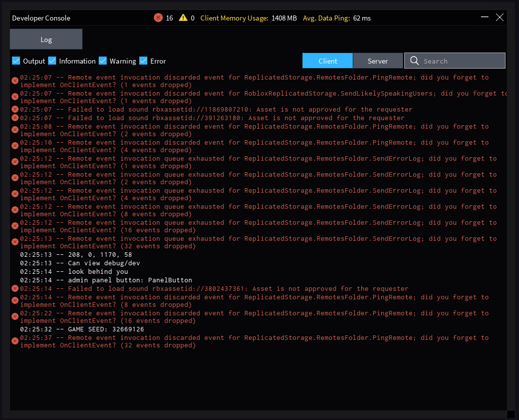Click error icon of 02:25:14 PingRemote entry
This screenshot has width=519, height=420.
coord(15,300)
